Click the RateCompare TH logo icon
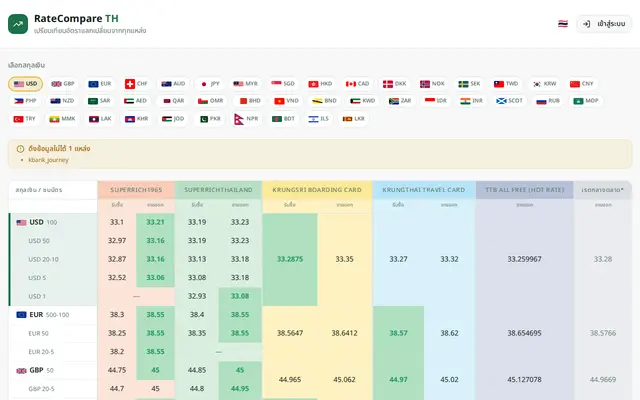This screenshot has width=640, height=400. (18, 24)
